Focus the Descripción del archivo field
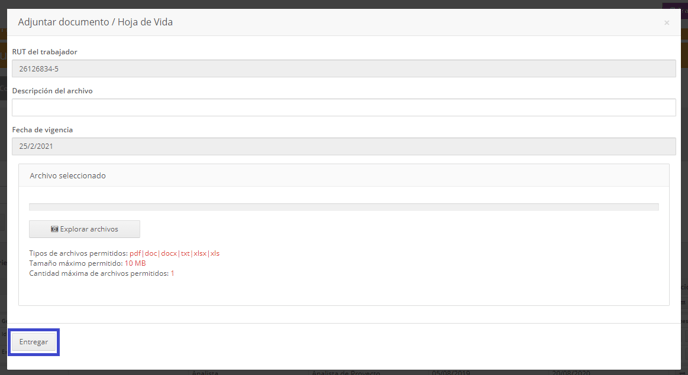 coord(344,107)
